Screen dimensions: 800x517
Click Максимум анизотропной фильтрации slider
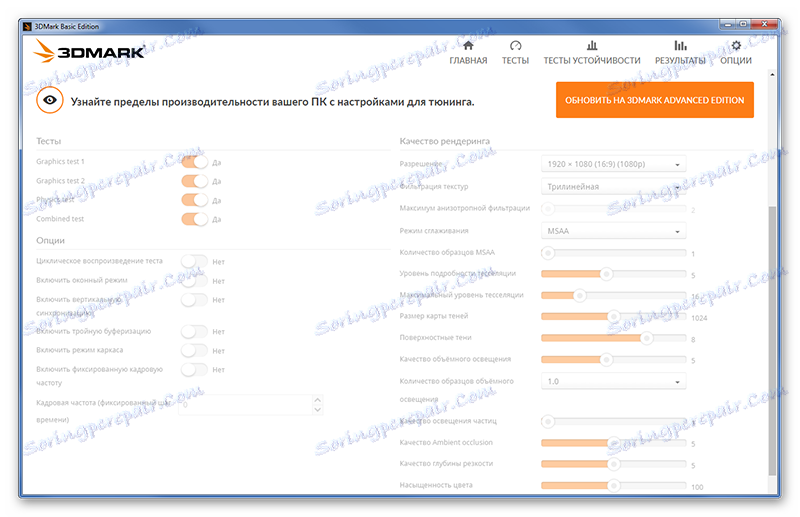[x=613, y=209]
